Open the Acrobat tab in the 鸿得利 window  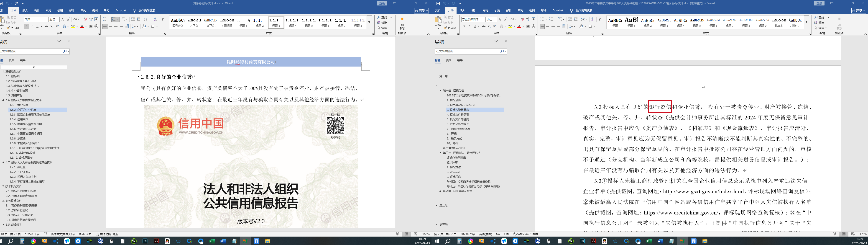click(121, 10)
